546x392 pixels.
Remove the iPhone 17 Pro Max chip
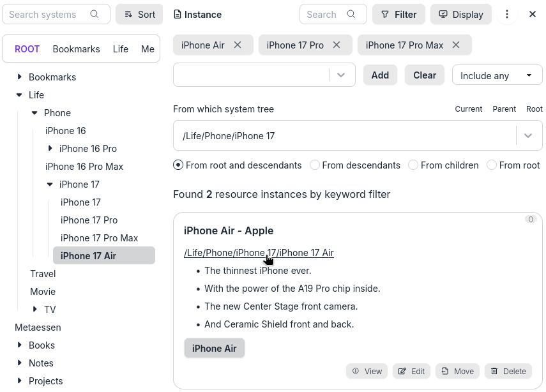(456, 45)
